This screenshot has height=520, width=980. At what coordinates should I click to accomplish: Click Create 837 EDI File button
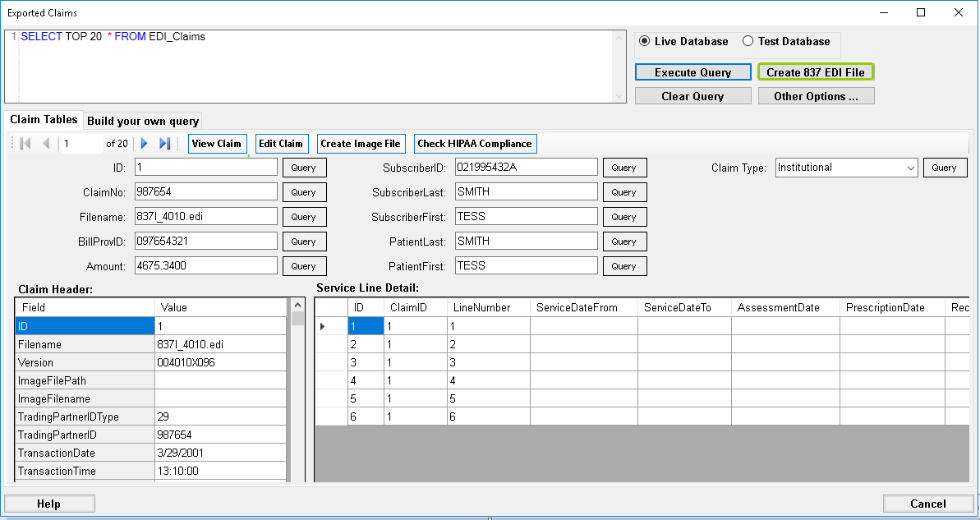[x=816, y=72]
